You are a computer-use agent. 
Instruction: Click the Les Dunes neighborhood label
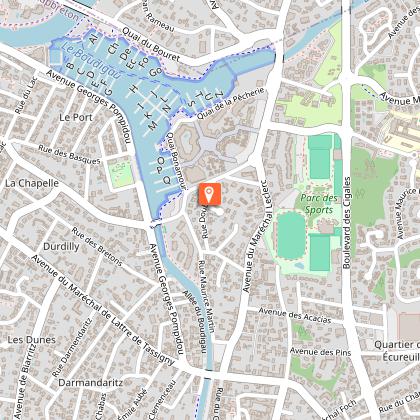point(32,340)
